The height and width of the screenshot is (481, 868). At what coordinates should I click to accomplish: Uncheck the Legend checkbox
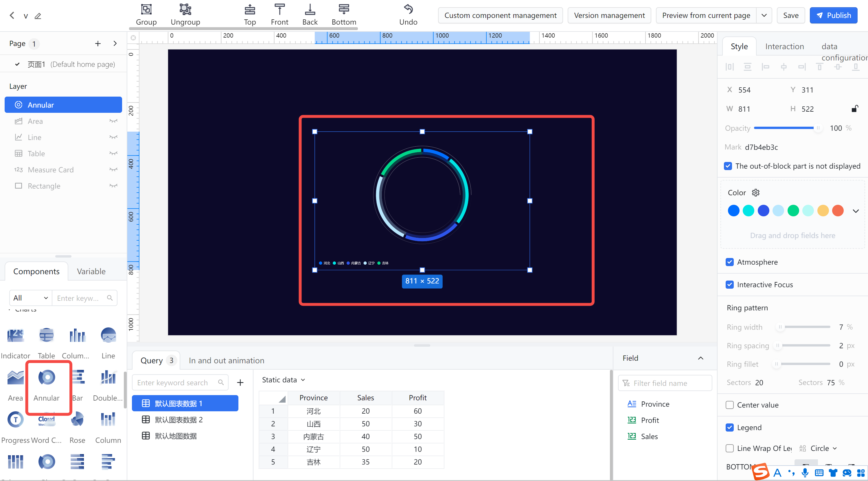pyautogui.click(x=729, y=427)
